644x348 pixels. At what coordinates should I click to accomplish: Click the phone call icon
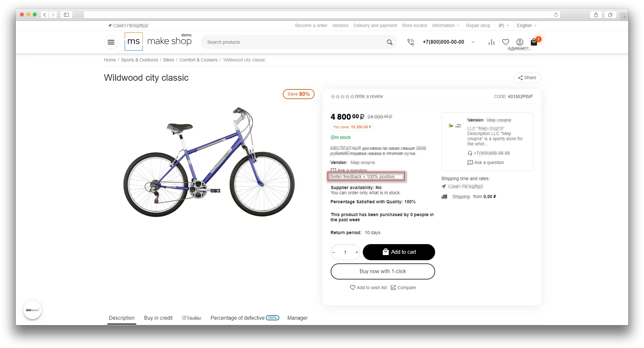[x=410, y=42]
